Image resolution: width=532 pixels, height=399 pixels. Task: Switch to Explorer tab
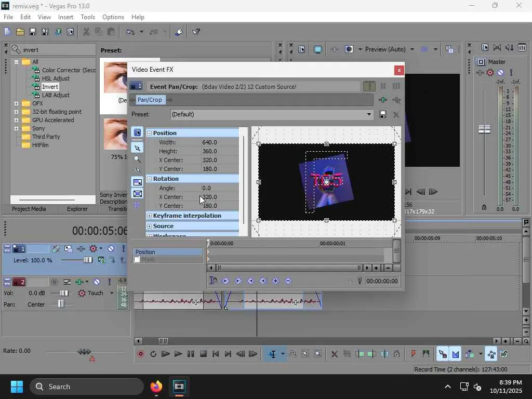pos(77,209)
